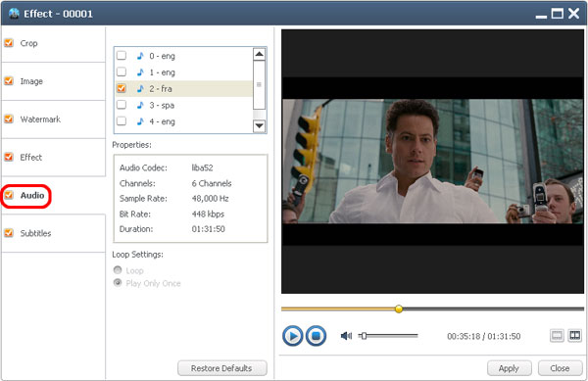
Task: Click the '6 Channels' value
Action: point(212,183)
